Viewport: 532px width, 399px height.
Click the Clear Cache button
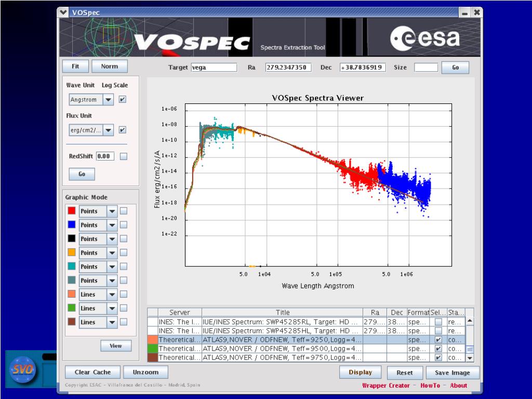[x=92, y=372]
